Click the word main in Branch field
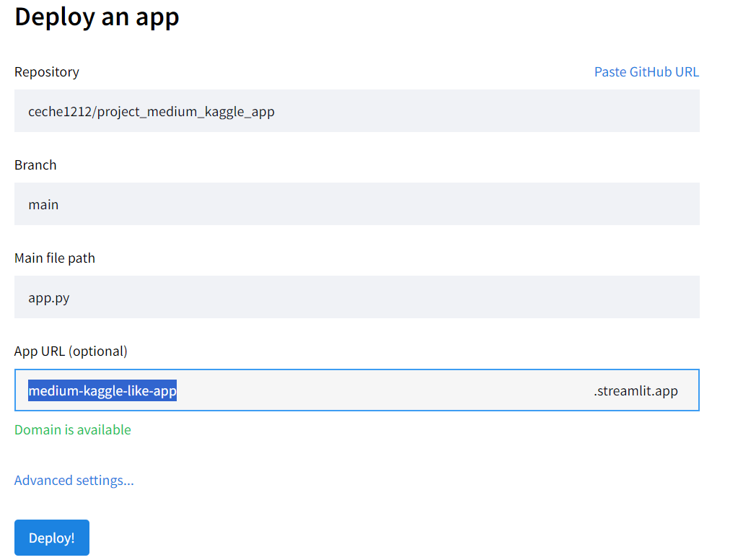 tap(43, 205)
